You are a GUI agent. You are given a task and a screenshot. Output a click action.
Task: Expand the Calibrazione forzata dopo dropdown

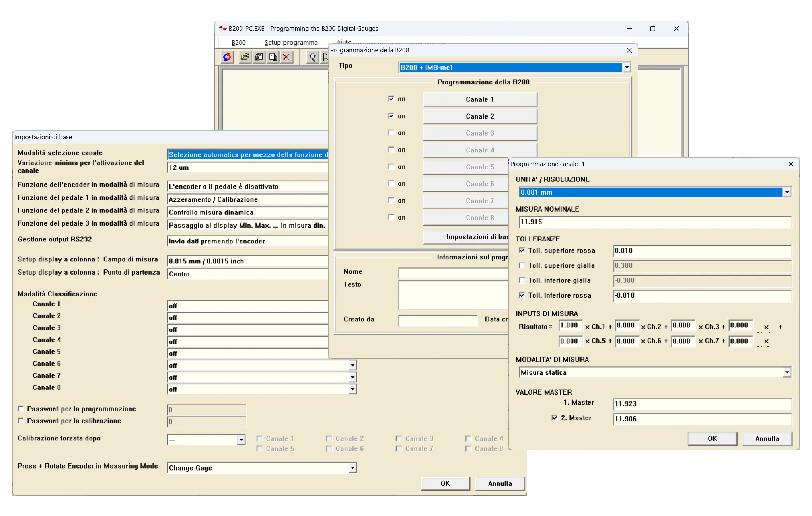click(241, 440)
